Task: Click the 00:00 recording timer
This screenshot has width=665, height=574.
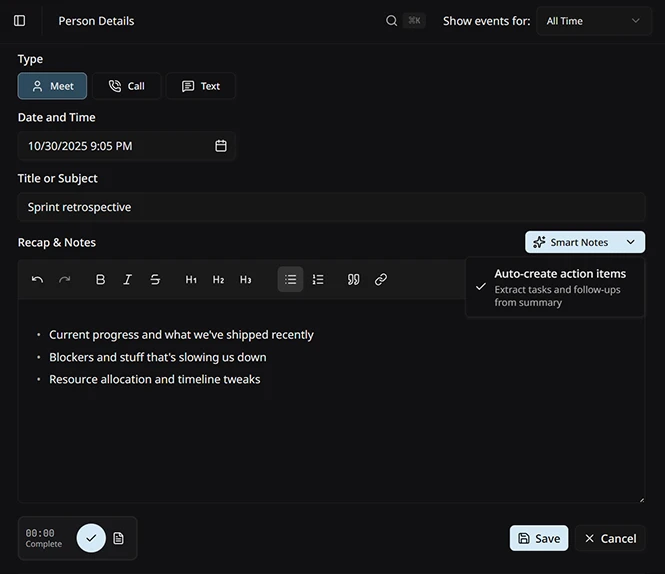Action: (40, 533)
